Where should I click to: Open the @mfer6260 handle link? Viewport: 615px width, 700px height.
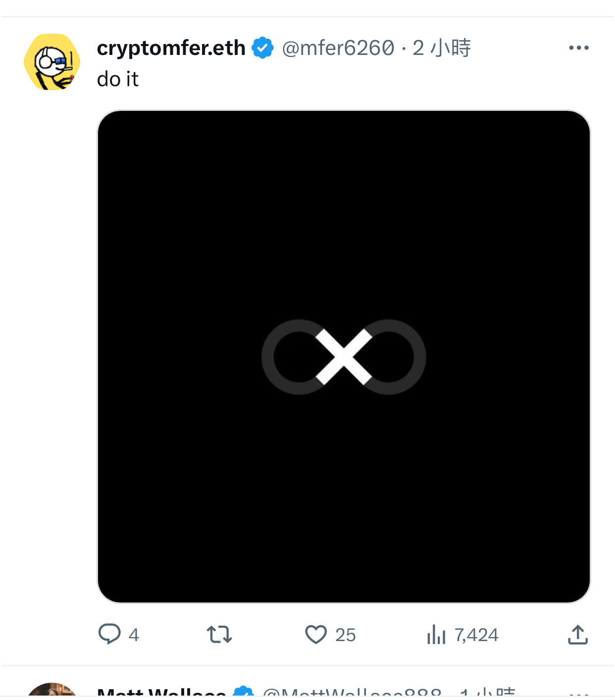tap(338, 48)
